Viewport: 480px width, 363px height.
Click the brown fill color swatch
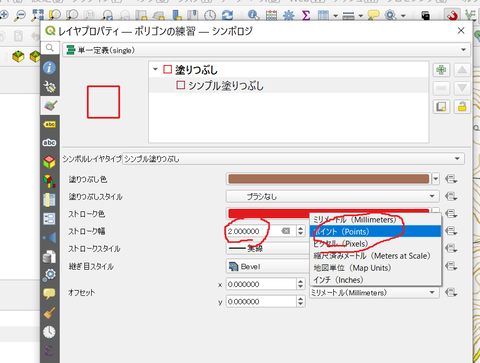329,179
